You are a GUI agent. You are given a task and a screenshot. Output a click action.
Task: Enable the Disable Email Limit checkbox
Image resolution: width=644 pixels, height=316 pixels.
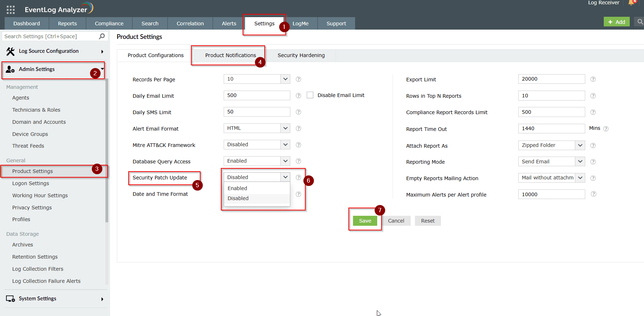tap(310, 95)
